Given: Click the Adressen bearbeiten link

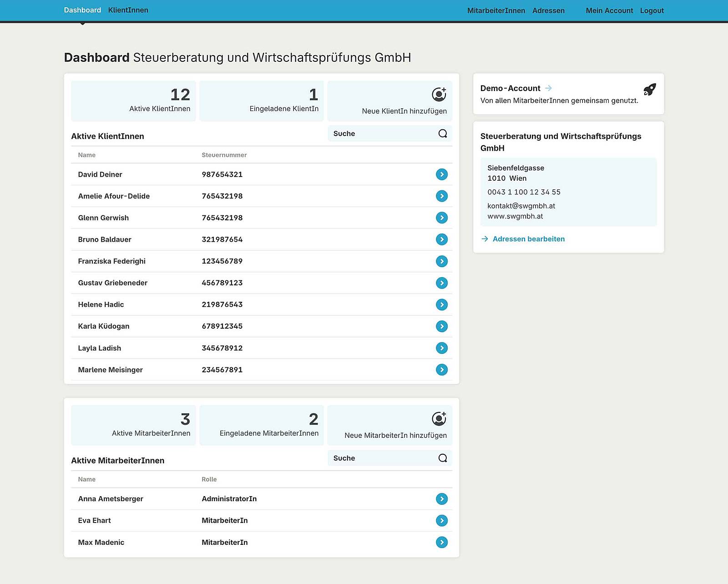Looking at the screenshot, I should point(528,239).
